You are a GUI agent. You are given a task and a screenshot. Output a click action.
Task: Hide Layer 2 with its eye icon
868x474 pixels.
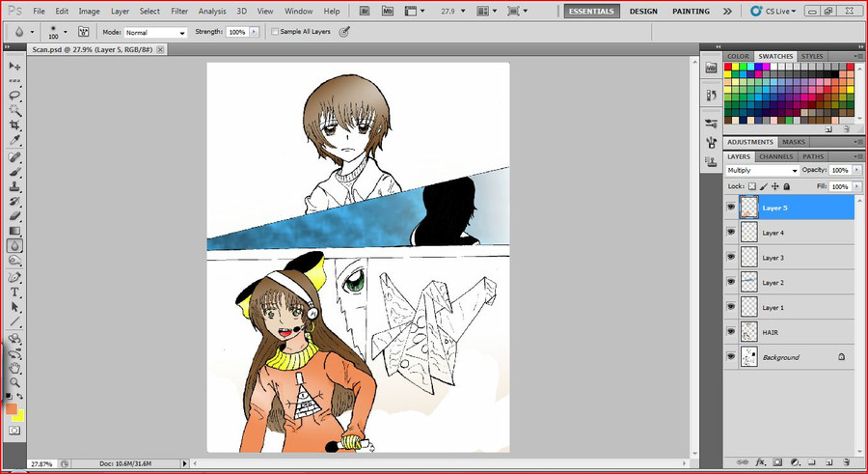[x=731, y=282]
